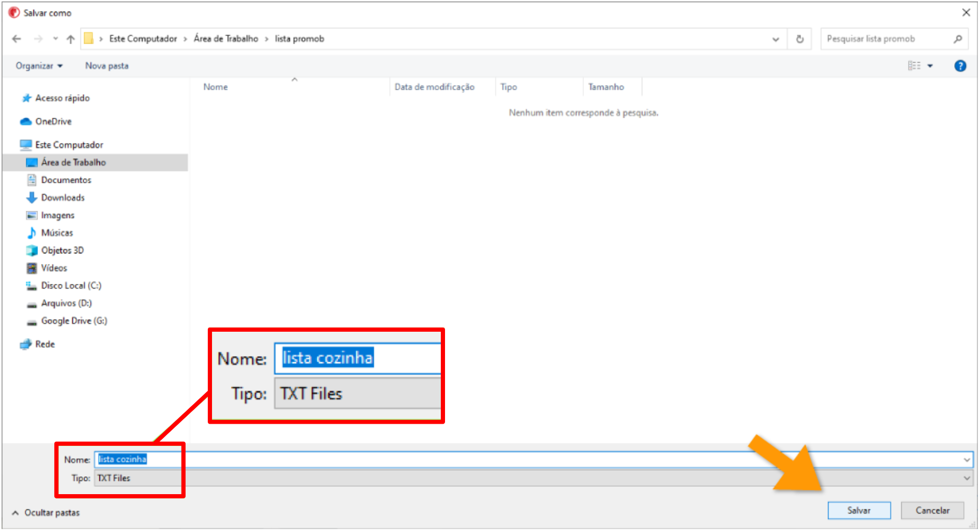Screen dimensions: 980x532
Task: Open Arquivos (D:) drive
Action: coord(67,303)
